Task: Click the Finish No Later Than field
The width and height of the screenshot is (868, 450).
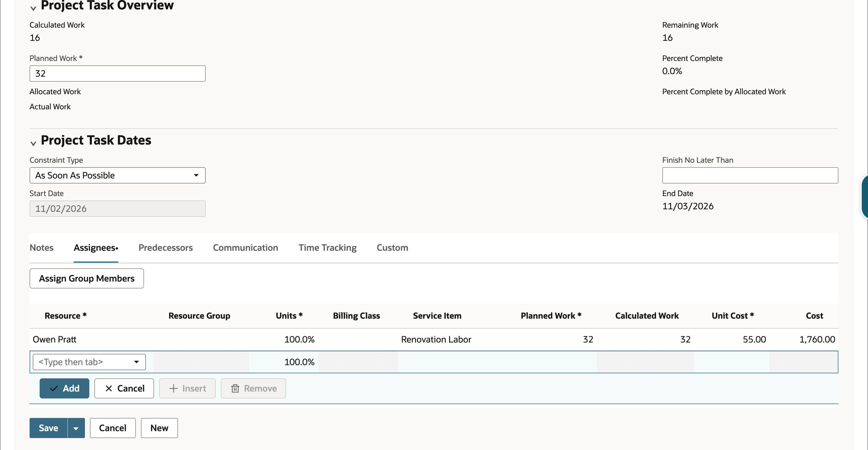Action: point(750,175)
